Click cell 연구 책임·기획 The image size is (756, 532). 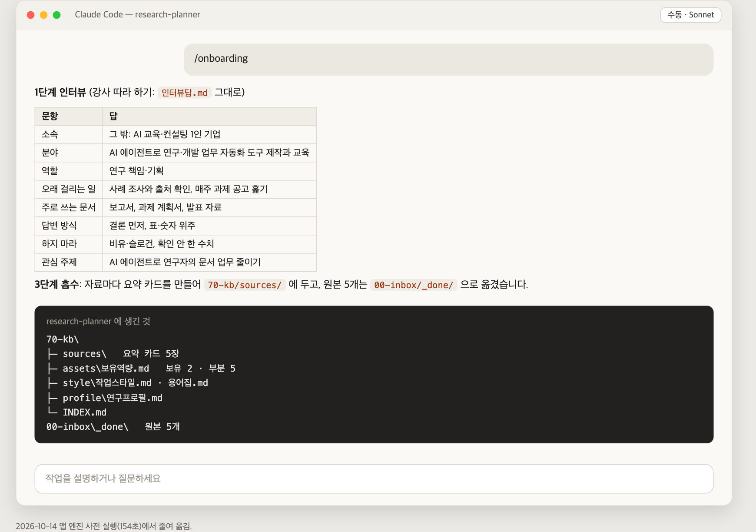(209, 171)
